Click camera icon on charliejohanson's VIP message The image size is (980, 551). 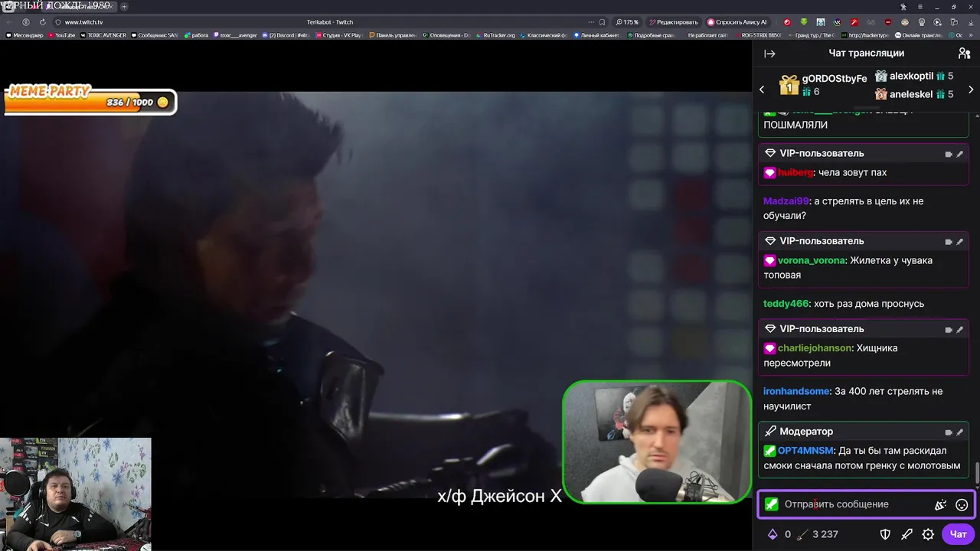(x=949, y=330)
